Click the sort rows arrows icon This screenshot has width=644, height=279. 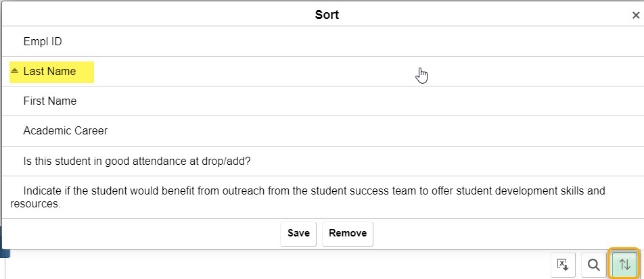pos(624,265)
